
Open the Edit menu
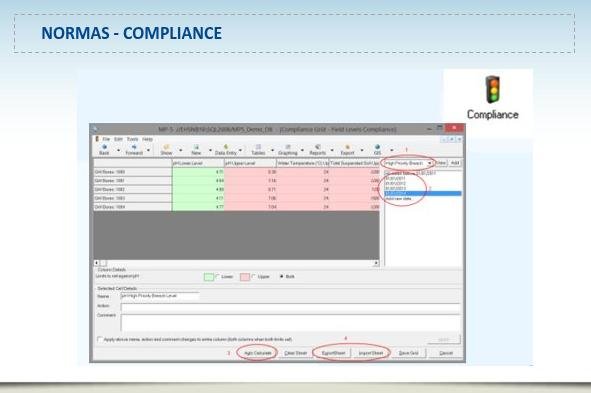pos(118,139)
